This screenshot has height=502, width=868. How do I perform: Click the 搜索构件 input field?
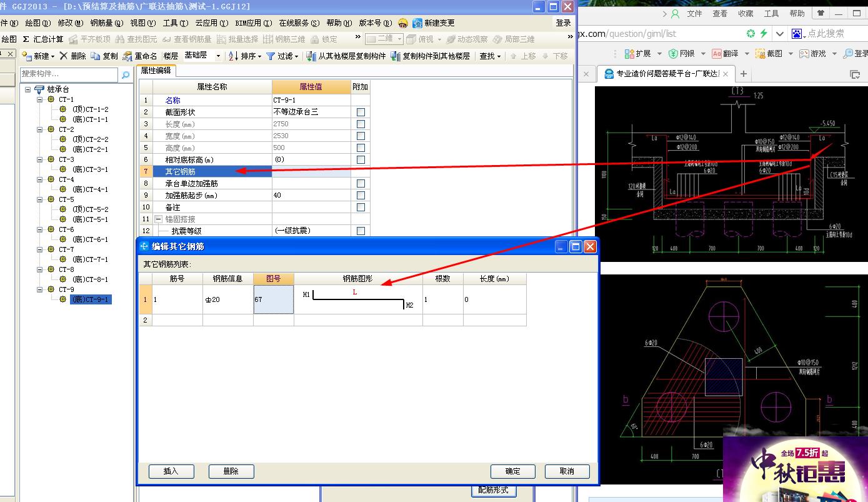coord(69,74)
